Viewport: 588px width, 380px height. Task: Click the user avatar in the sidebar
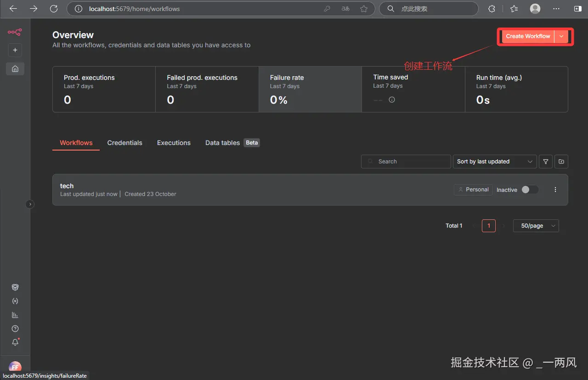[15, 367]
